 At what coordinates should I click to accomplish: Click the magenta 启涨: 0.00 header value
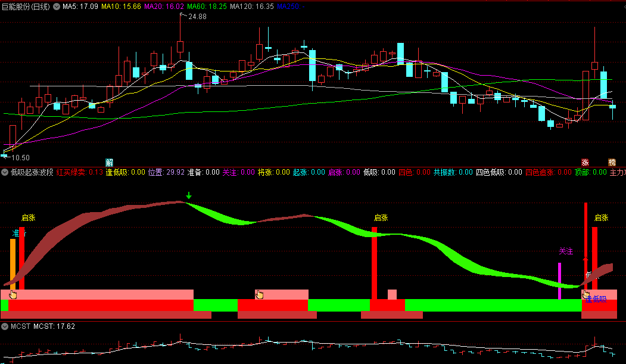[344, 172]
